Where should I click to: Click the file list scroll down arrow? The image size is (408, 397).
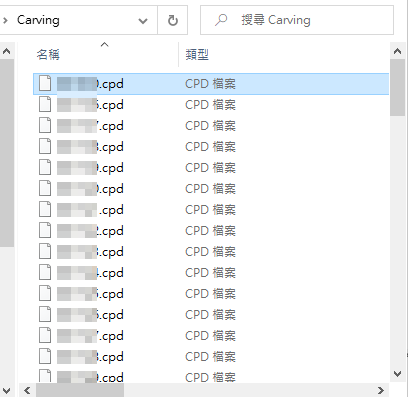[x=397, y=374]
